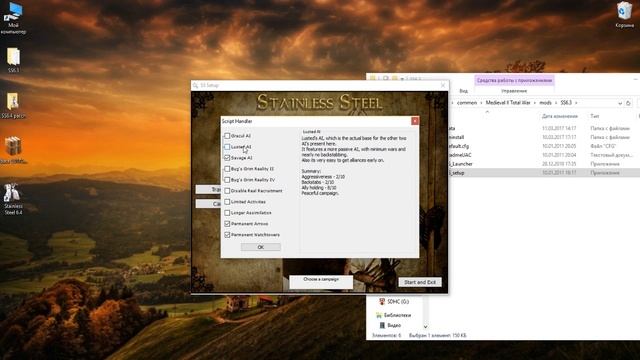Uncheck the Savage AI checkbox
Screen dimensions: 640x360
[x=227, y=158]
